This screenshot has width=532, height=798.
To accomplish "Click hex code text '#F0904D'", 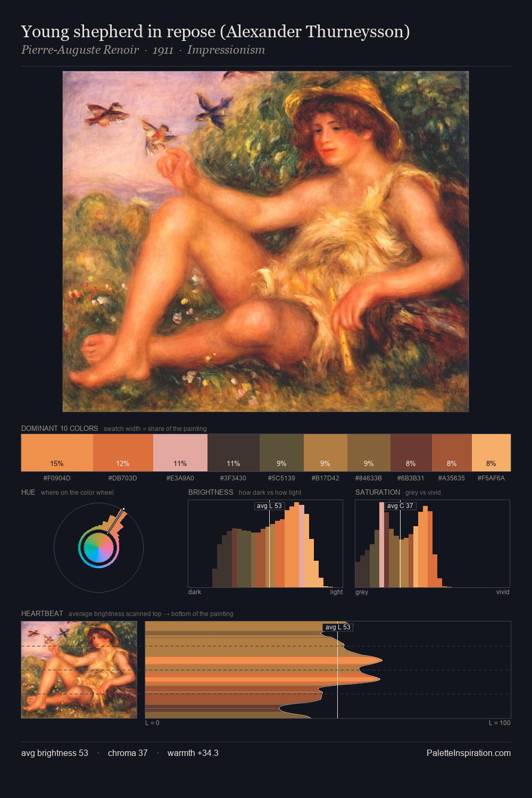I will coord(57,478).
